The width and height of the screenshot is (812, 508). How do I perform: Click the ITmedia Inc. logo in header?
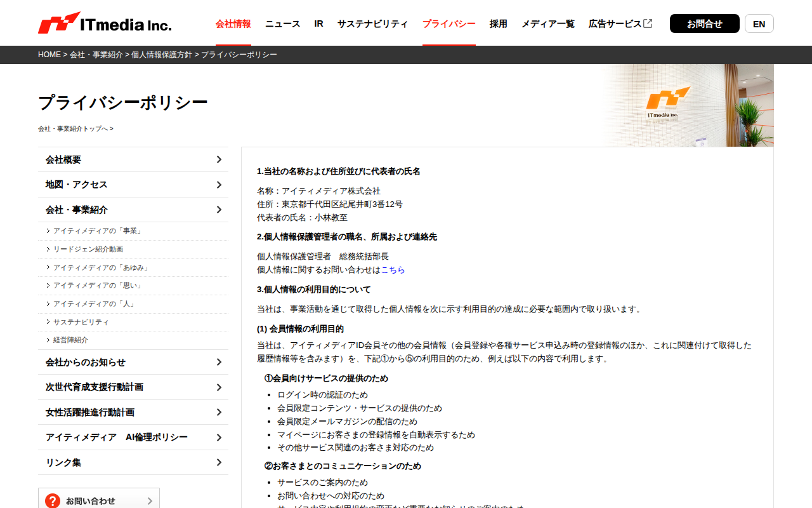coord(105,23)
